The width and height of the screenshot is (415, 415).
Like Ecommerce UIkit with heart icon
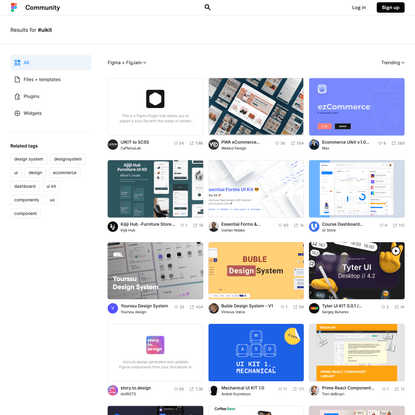coord(380,143)
